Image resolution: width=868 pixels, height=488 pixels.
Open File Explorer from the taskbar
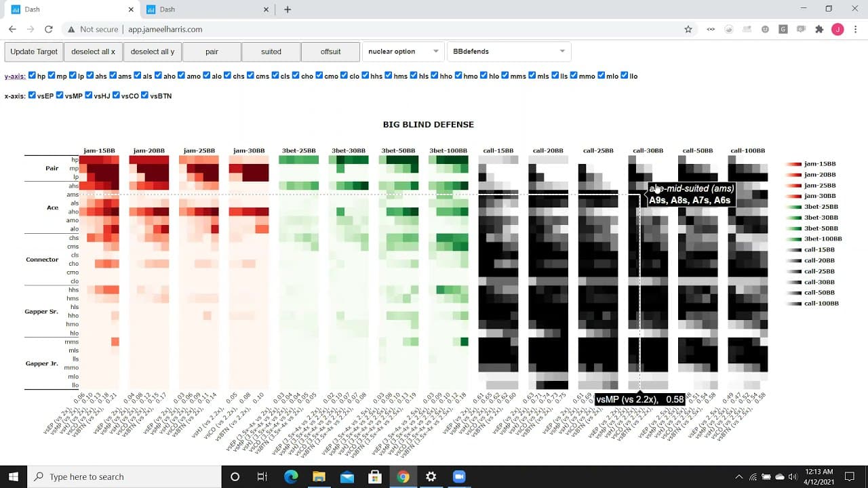pos(319,476)
